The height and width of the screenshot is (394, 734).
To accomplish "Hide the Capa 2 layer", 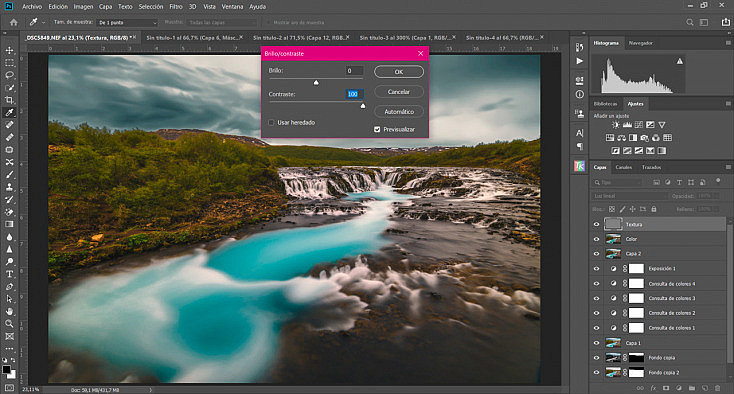I will click(596, 254).
